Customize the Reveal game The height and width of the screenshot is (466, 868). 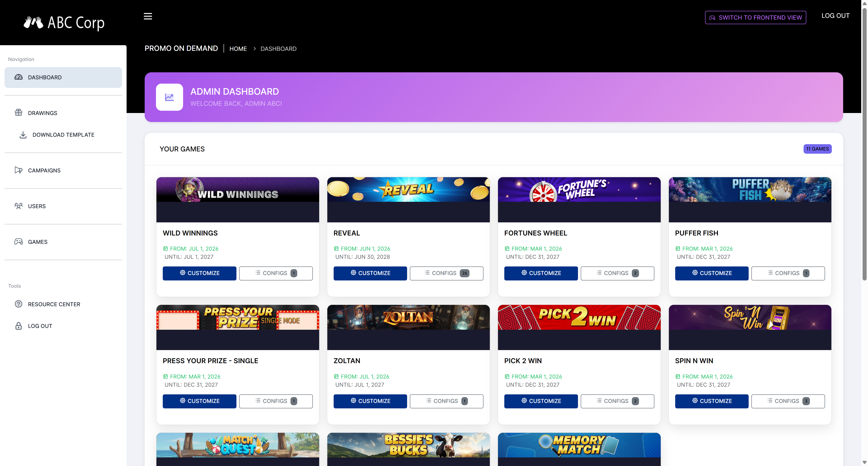(x=370, y=273)
